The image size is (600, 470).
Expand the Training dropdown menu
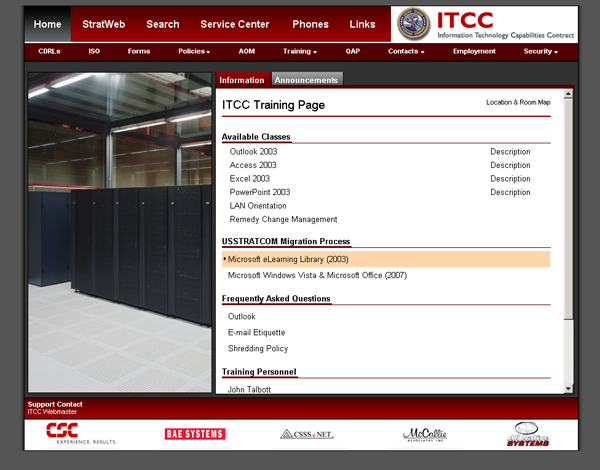pyautogui.click(x=300, y=51)
